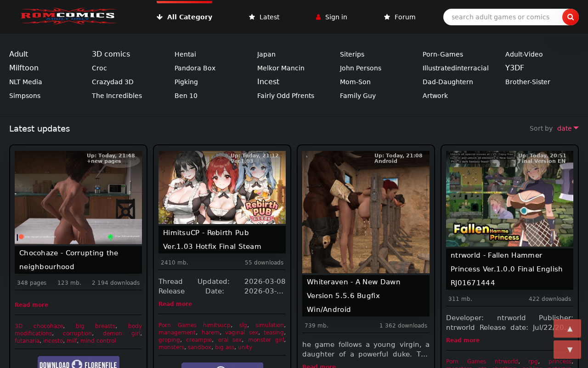The width and height of the screenshot is (588, 368).
Task: Select the 'ntrworld' tag
Action: click(x=506, y=362)
